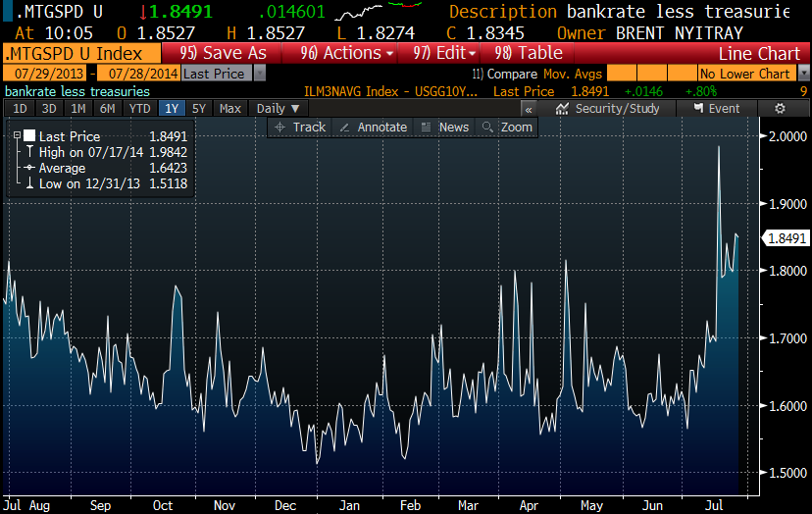Open the Edit menu

point(445,53)
